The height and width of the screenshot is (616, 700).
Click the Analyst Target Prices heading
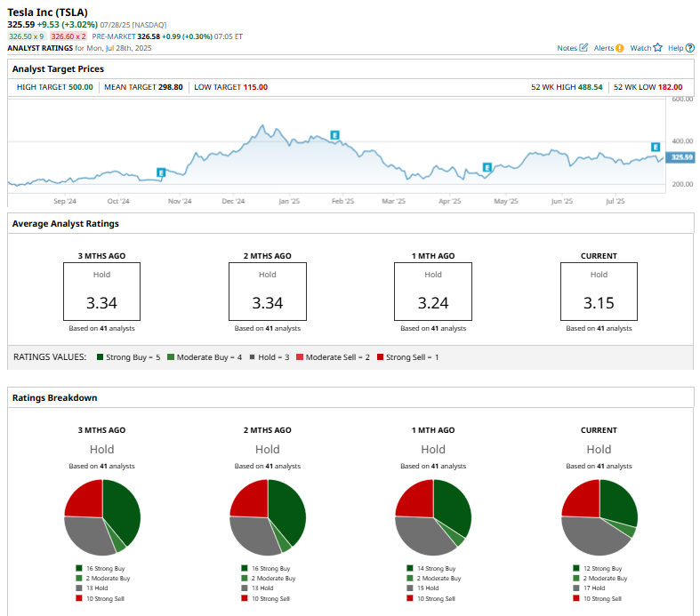point(58,68)
